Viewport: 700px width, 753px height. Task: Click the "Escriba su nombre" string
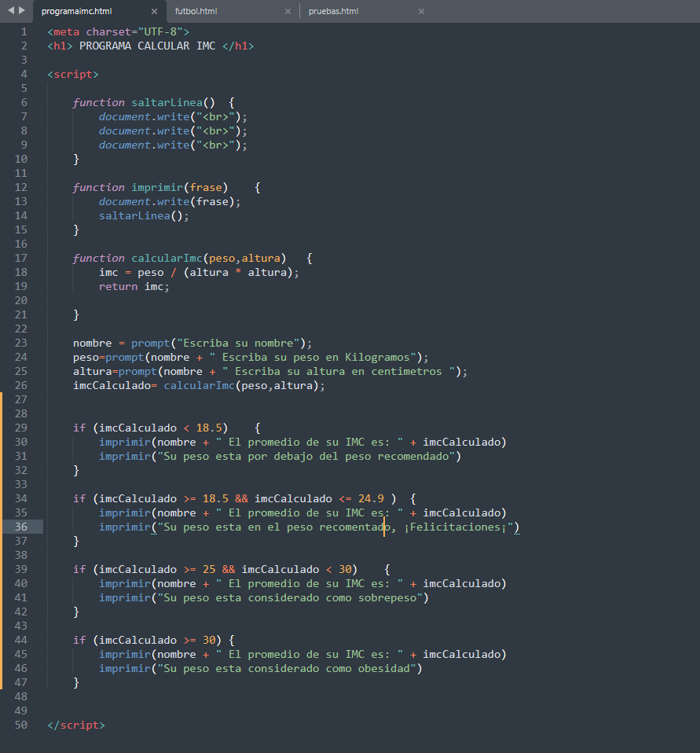tap(239, 343)
